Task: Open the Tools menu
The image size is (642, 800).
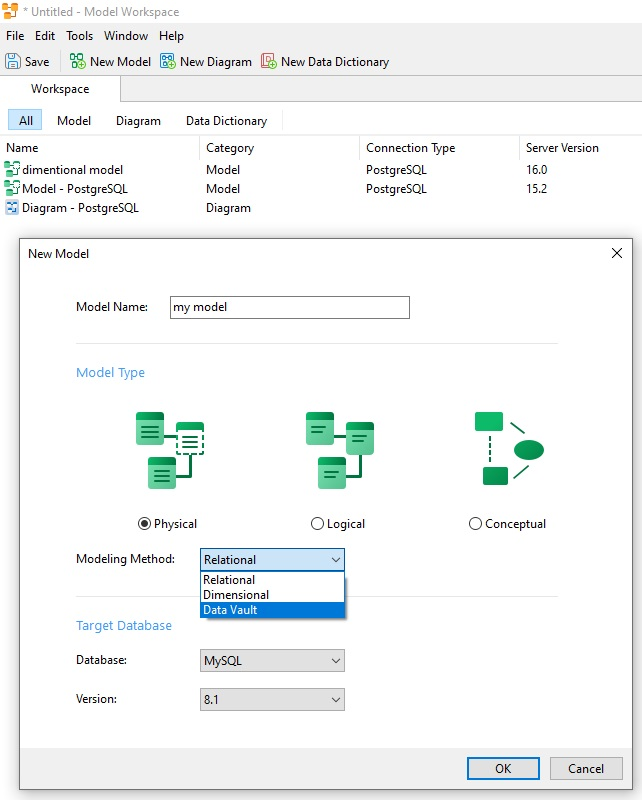Action: (x=80, y=36)
